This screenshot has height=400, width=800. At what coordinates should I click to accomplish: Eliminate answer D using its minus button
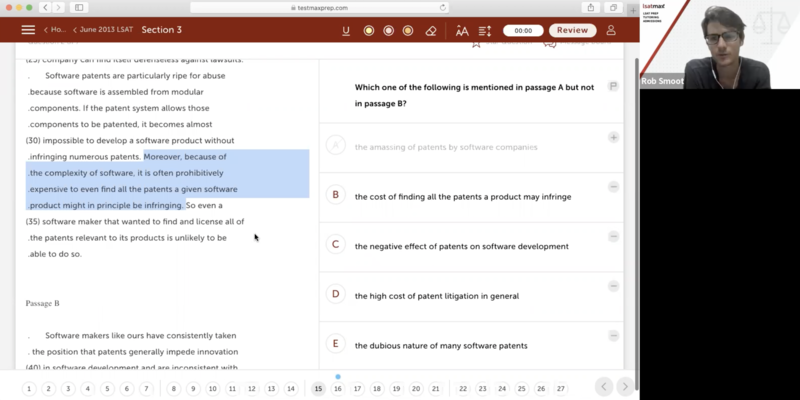(x=613, y=286)
